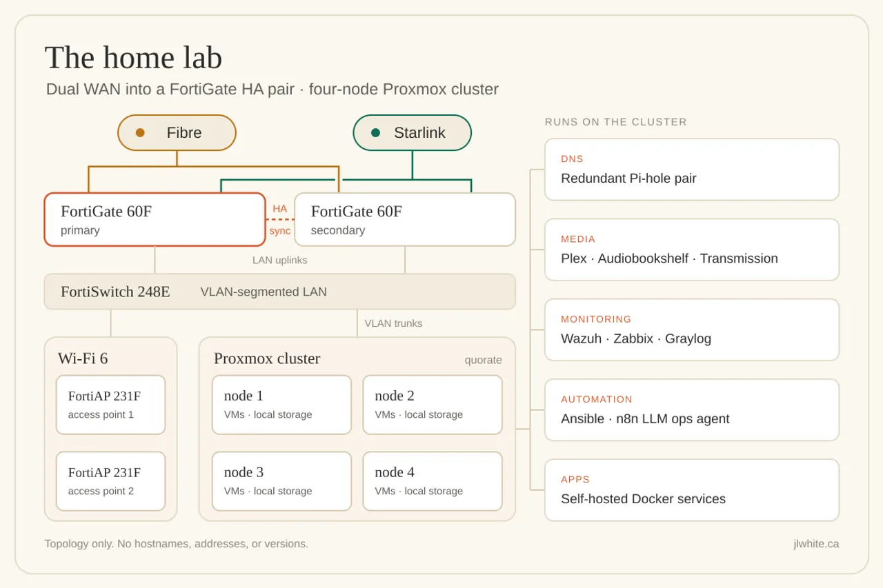The width and height of the screenshot is (883, 588).
Task: Click the "Dual WAN into a FortiGate" subtitle
Action: pyautogui.click(x=272, y=90)
